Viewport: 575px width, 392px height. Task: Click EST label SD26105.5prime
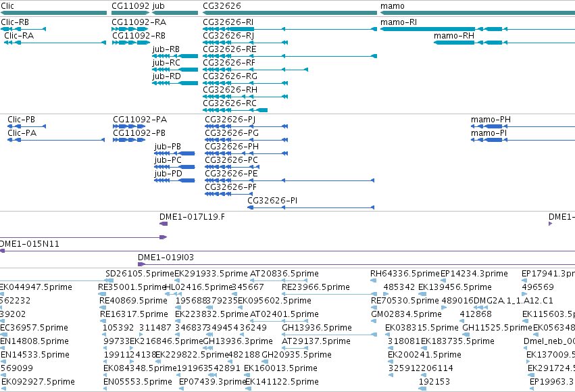(x=140, y=274)
